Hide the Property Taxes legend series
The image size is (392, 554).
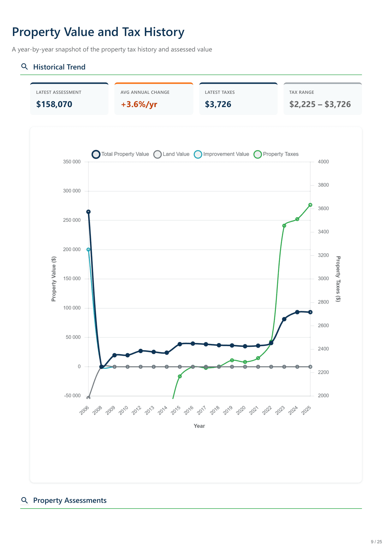click(x=276, y=154)
